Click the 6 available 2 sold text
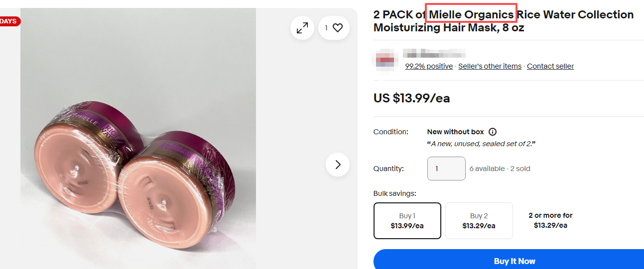 (500, 169)
